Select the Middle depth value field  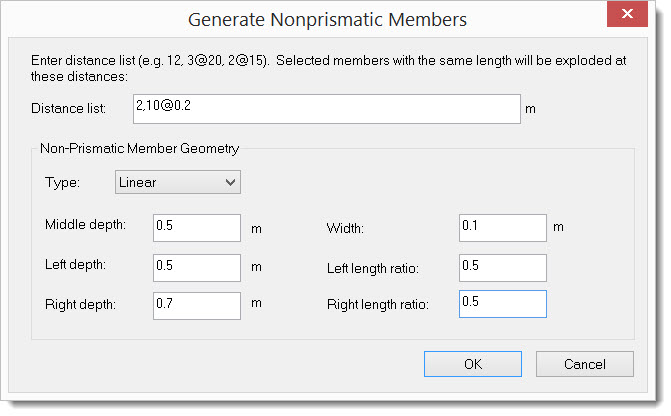pyautogui.click(x=197, y=227)
